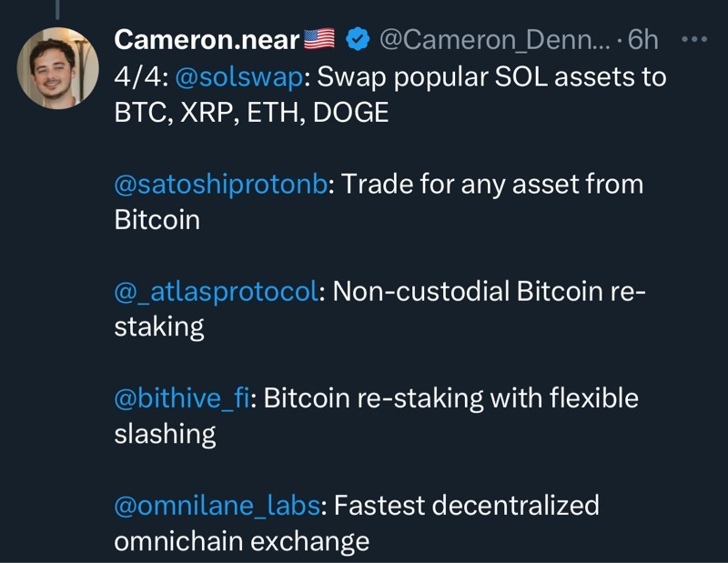Viewport: 728px width, 563px height.
Task: Open the Cameron.near display name profile
Action: 207,40
